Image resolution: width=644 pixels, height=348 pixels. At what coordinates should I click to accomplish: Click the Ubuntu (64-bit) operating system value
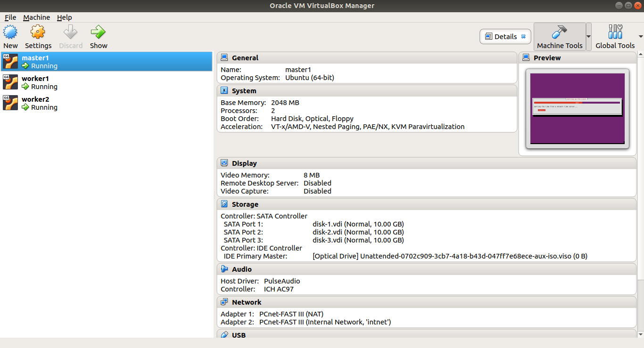310,78
